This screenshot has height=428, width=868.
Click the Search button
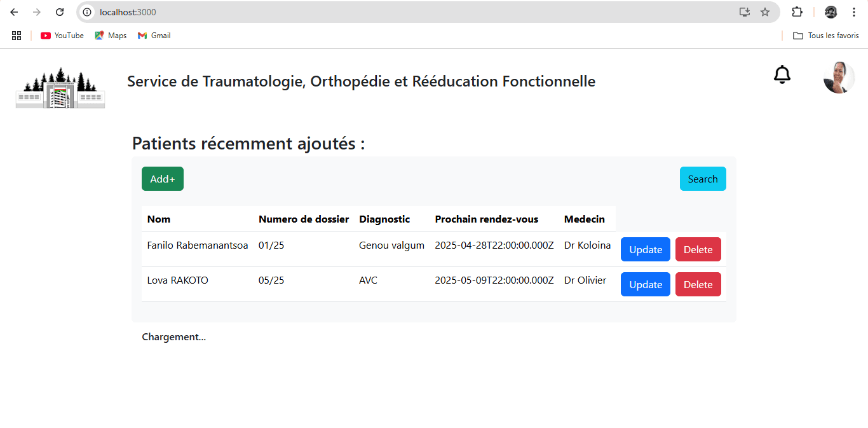click(703, 179)
